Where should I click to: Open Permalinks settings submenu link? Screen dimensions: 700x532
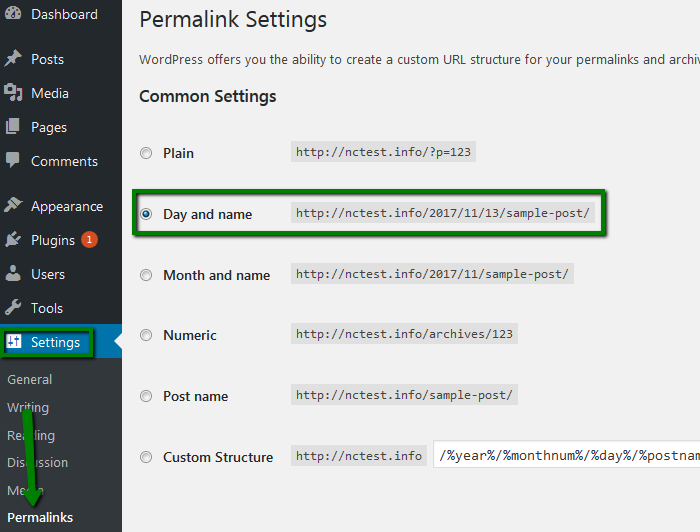(x=40, y=517)
